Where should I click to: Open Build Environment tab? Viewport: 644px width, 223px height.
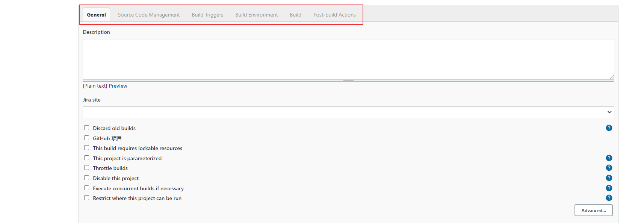point(257,15)
